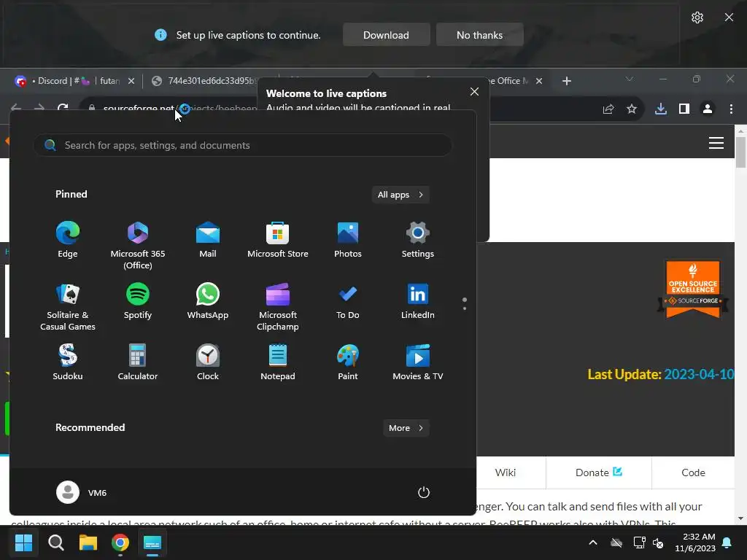Open Microsoft Store from the Start menu
The height and width of the screenshot is (560, 747).
[x=278, y=240]
